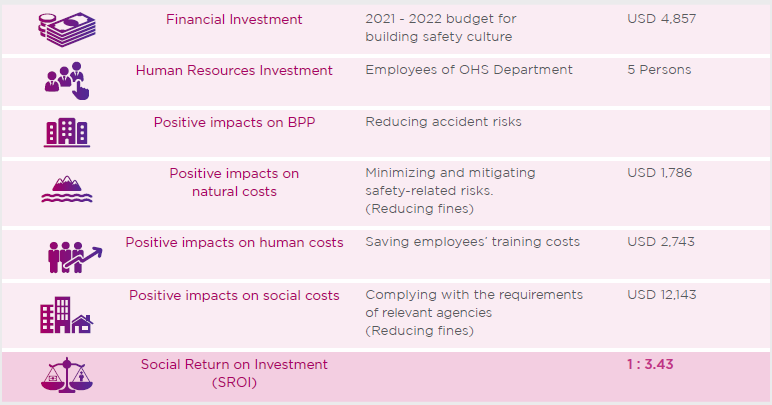Screen dimensions: 772x405
Task: Select the Human Resources Investment heading
Action: (234, 70)
